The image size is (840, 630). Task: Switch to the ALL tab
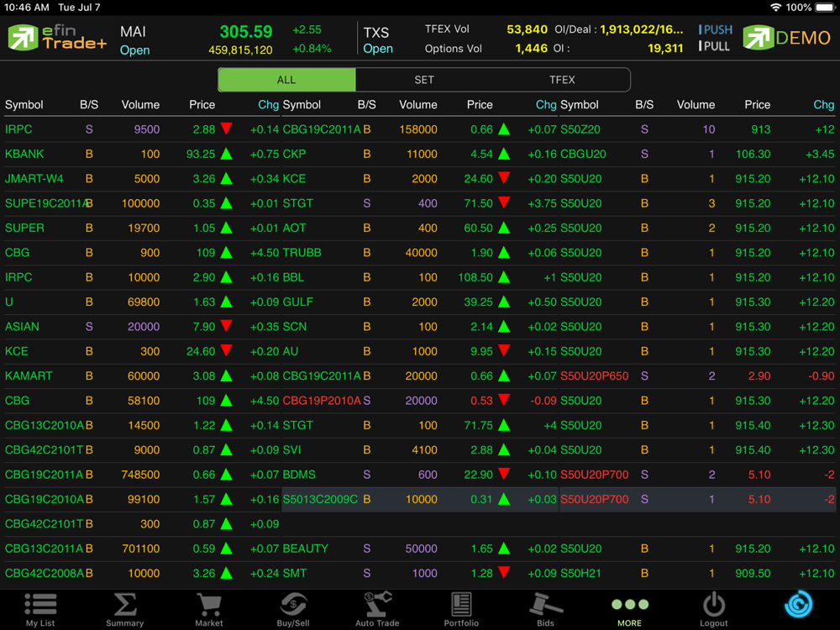(286, 80)
